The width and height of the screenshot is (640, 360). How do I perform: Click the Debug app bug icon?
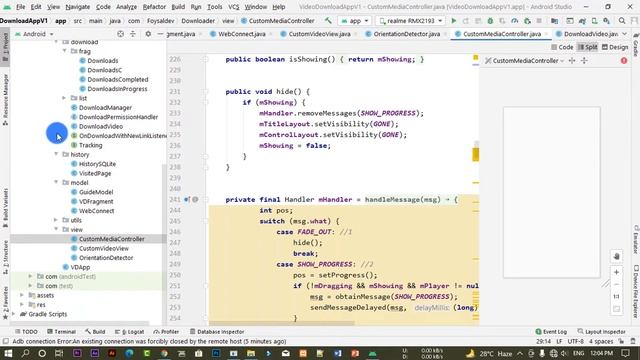coord(490,21)
